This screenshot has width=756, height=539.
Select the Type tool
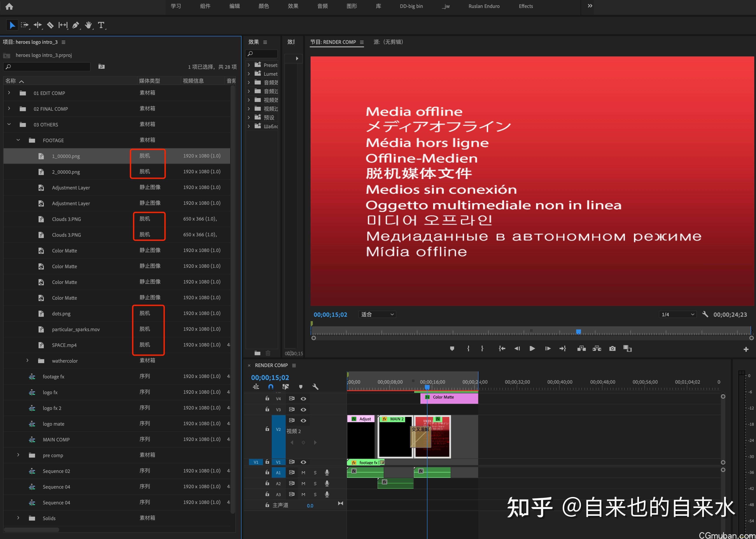(101, 25)
